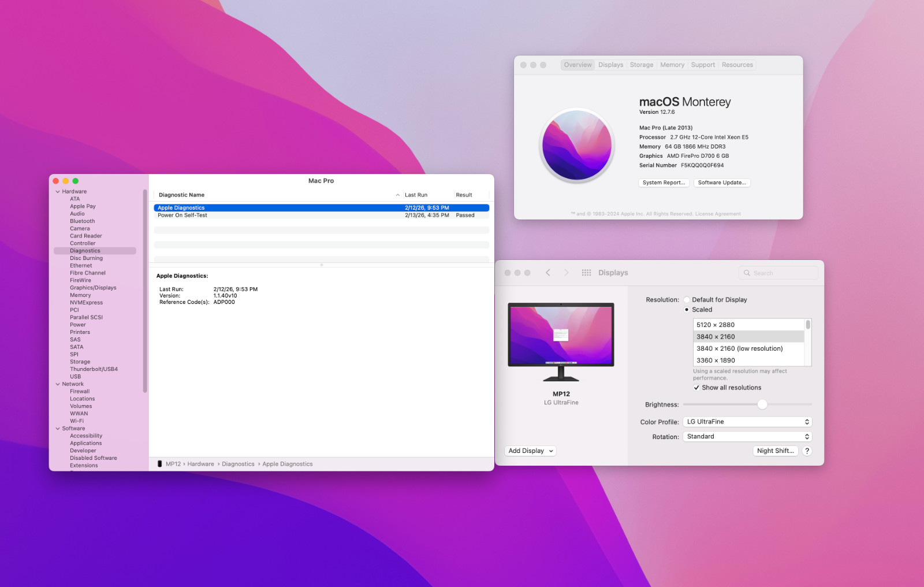Select Power in sidebar

click(x=78, y=325)
